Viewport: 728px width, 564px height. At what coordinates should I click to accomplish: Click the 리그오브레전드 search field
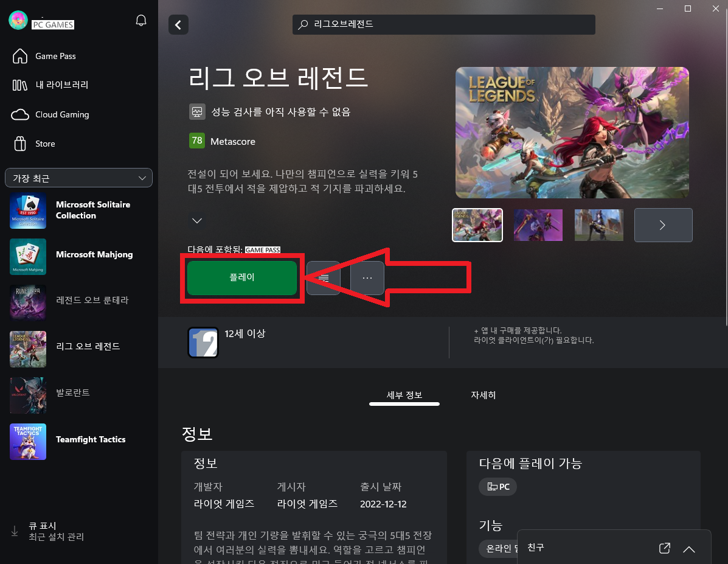click(x=444, y=24)
